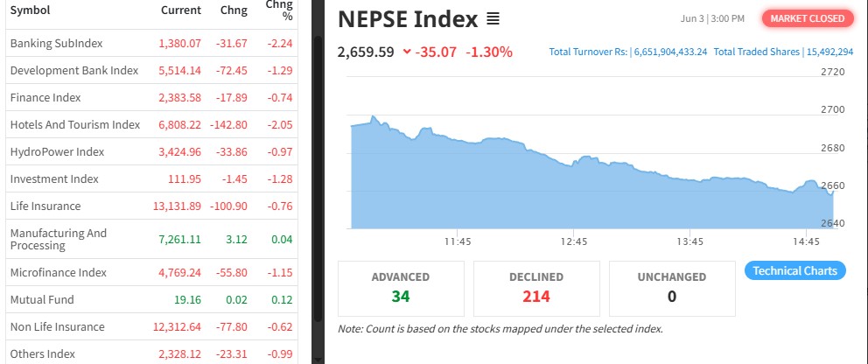868x364 pixels.
Task: Select Hotels And Tourism Index
Action: tap(75, 124)
